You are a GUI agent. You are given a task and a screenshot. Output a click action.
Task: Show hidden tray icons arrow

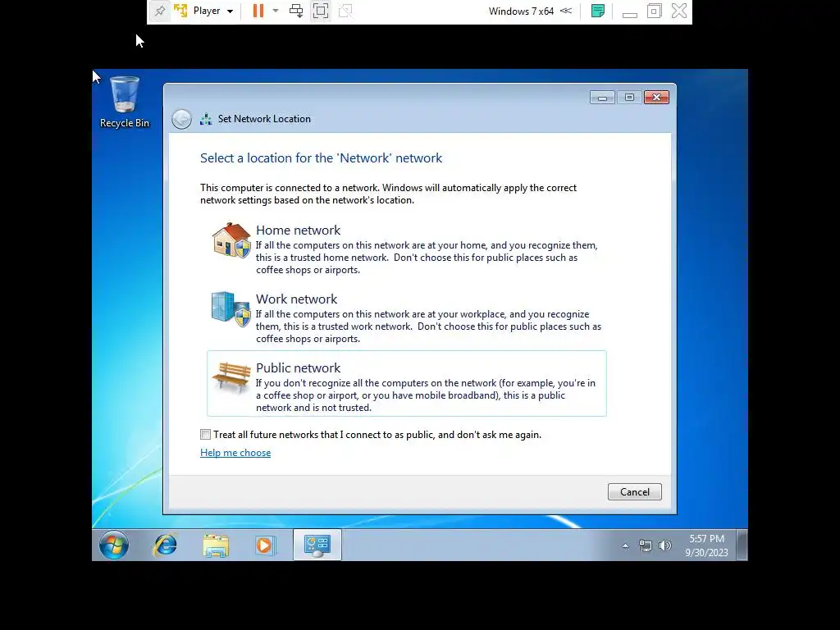click(625, 546)
